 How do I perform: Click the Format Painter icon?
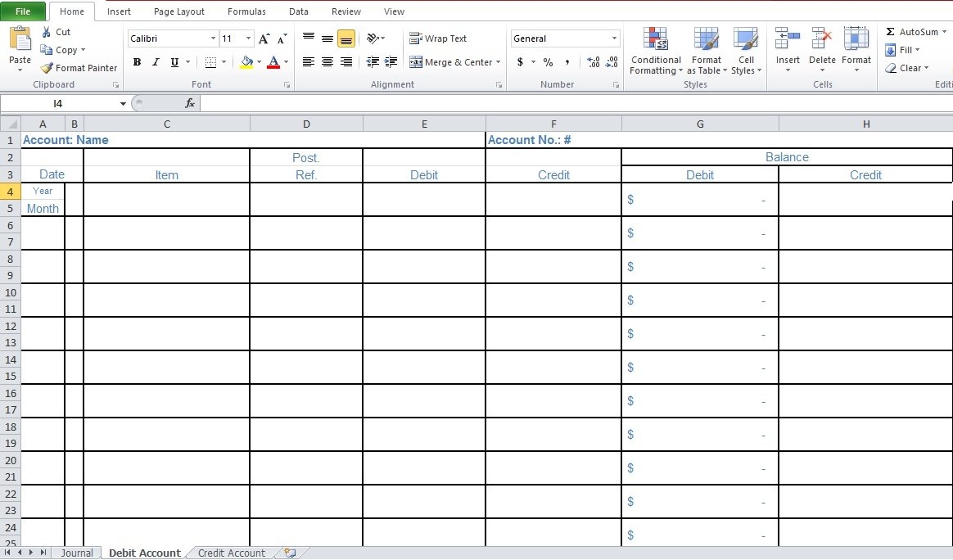coord(47,68)
